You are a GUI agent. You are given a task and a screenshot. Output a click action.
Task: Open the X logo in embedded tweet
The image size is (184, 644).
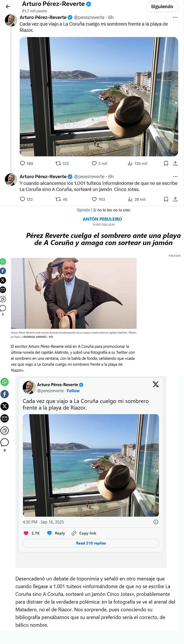[156, 384]
